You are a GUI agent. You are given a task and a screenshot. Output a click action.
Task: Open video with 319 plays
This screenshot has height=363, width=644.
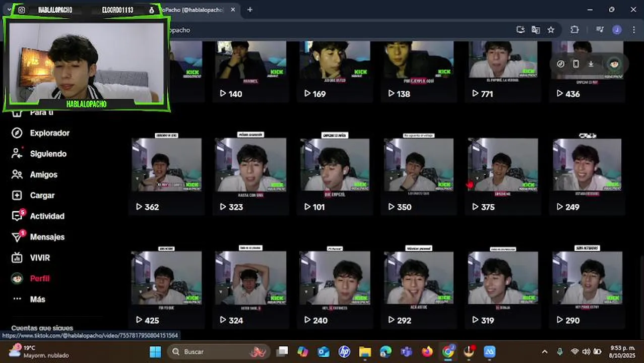click(x=503, y=288)
